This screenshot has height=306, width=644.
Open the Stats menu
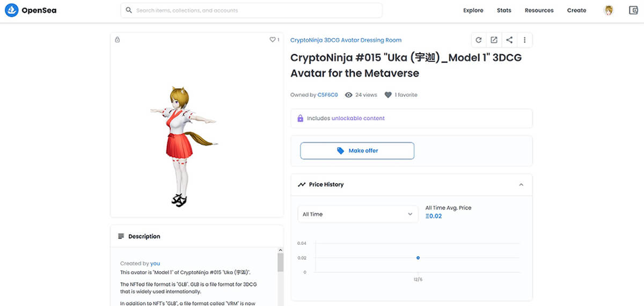coord(504,10)
